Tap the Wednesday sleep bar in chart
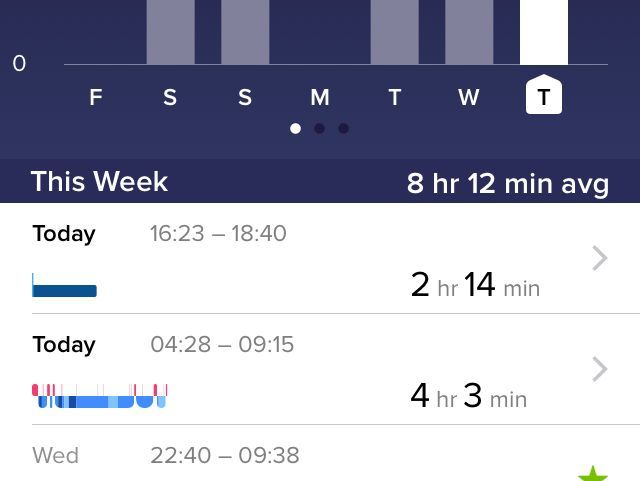 [469, 32]
